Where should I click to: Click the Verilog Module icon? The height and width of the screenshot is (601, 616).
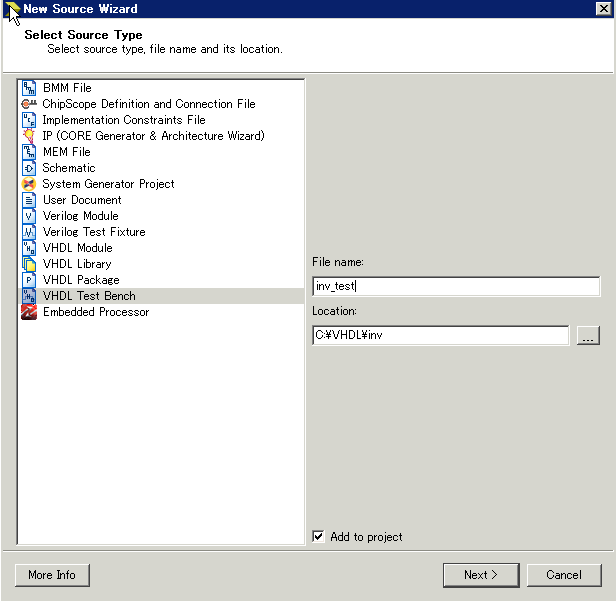click(29, 216)
